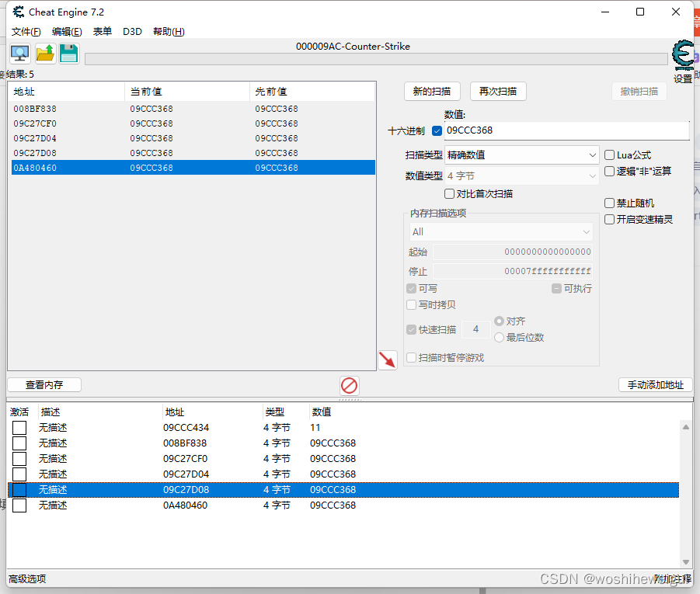Open Cheat Engine settings logo icon
The image size is (700, 594).
pyautogui.click(x=683, y=56)
